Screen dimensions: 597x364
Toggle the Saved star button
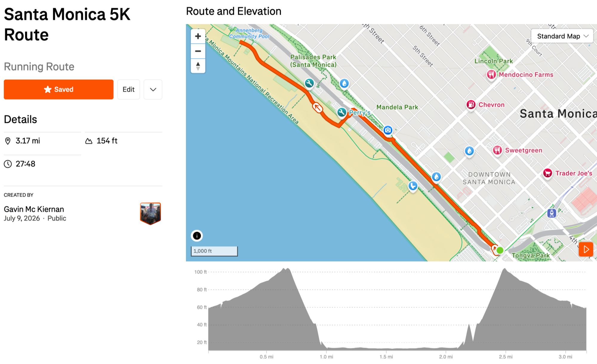(x=59, y=89)
